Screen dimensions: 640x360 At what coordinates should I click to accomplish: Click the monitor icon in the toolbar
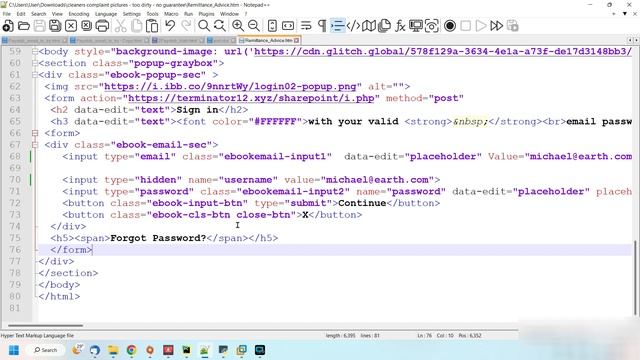click(416, 26)
